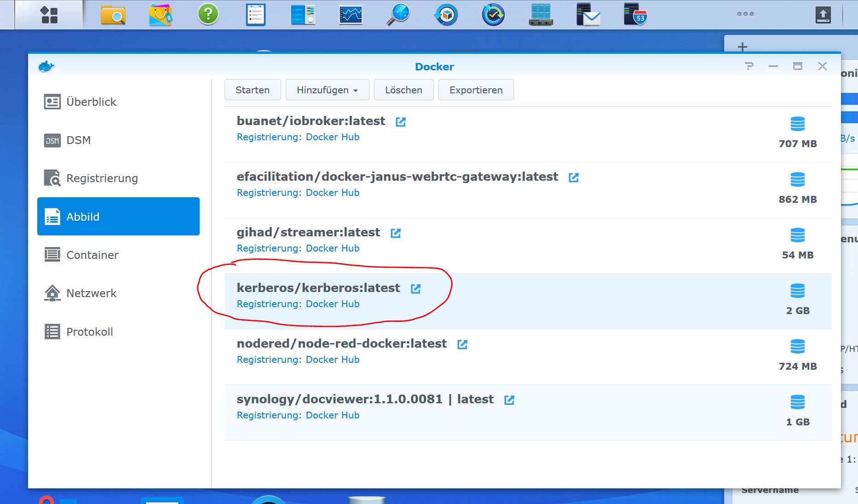Select the Abbild section
This screenshot has width=858, height=504.
(118, 216)
